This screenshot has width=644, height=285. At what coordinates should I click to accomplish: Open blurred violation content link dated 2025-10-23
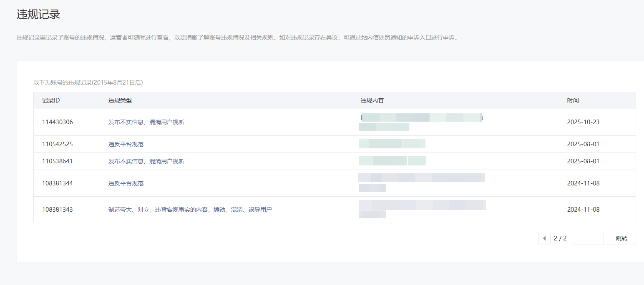tap(421, 122)
